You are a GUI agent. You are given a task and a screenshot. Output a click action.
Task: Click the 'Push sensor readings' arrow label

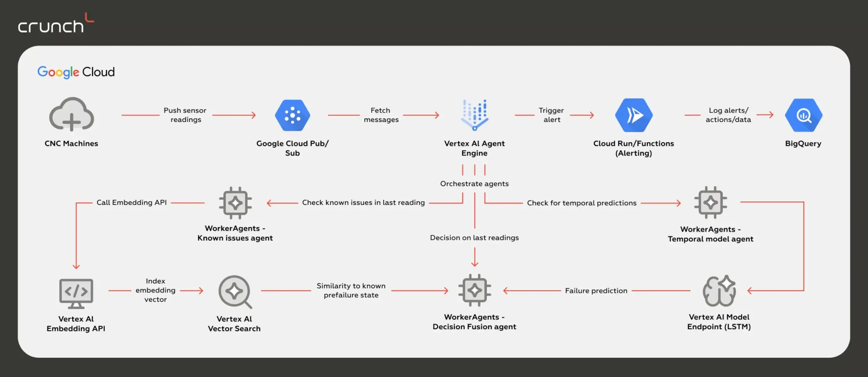185,115
